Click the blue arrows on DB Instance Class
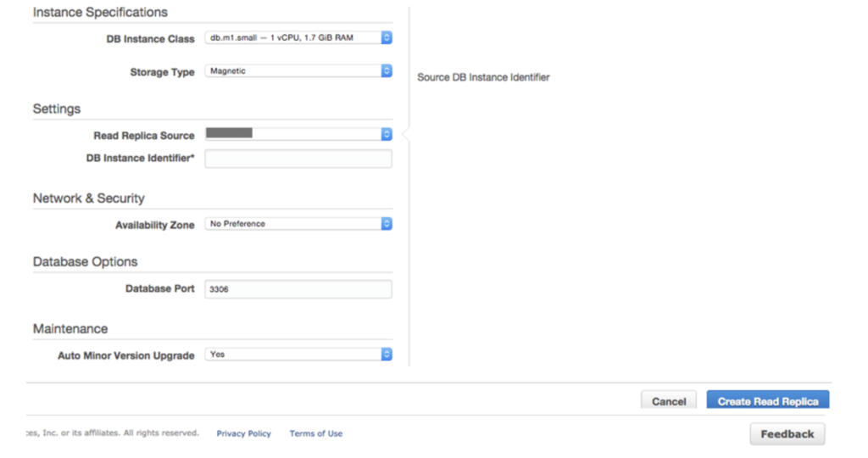Image resolution: width=868 pixels, height=458 pixels. (x=387, y=38)
